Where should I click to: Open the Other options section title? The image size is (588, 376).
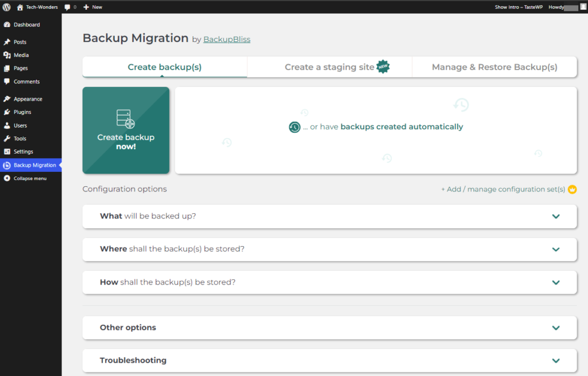[128, 328]
